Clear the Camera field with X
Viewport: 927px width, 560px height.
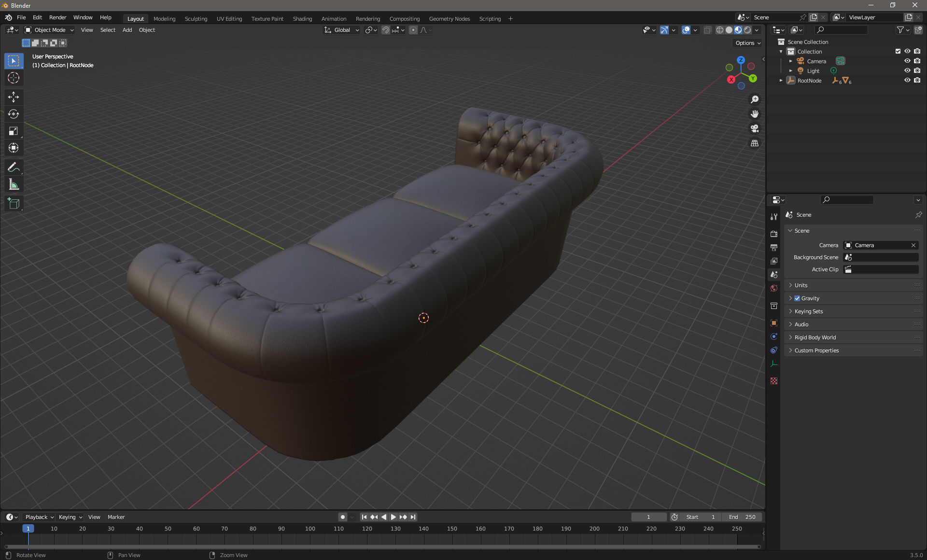point(913,245)
